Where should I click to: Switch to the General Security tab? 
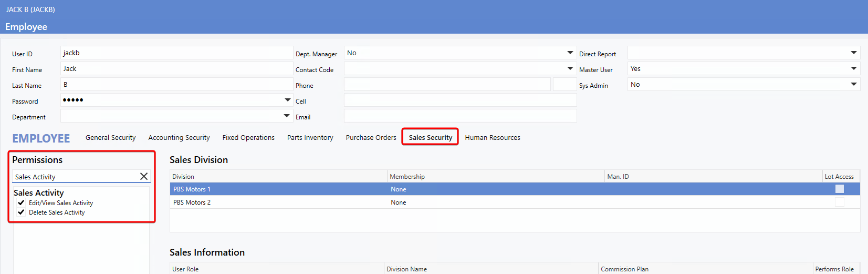click(x=110, y=138)
